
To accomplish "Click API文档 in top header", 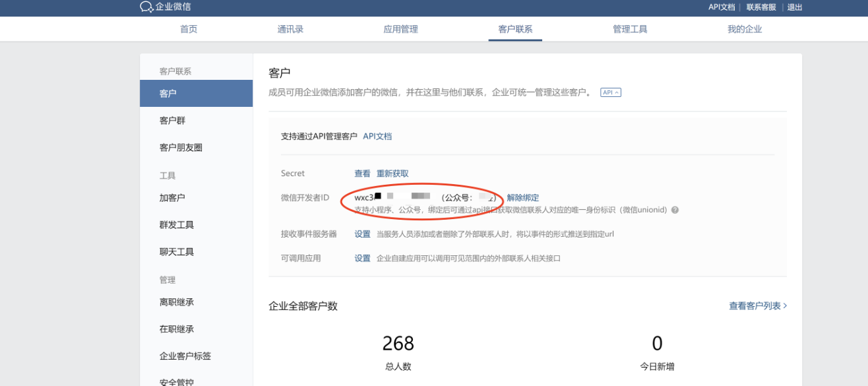I will pos(721,7).
